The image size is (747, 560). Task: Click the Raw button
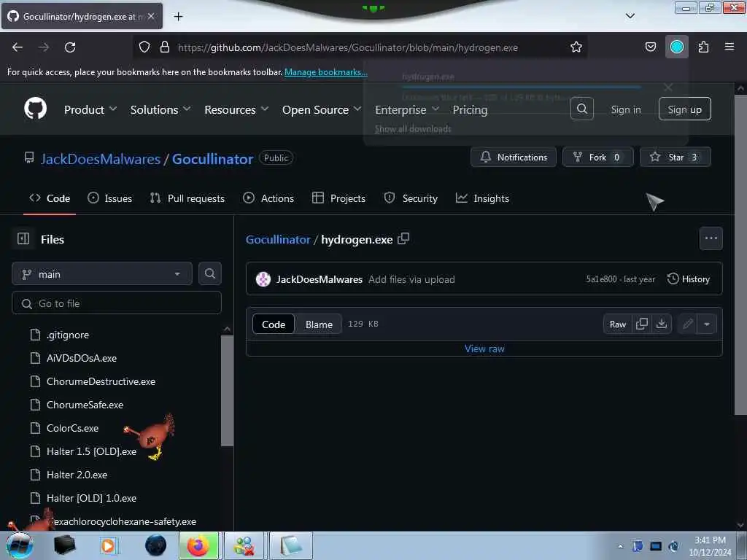point(617,324)
